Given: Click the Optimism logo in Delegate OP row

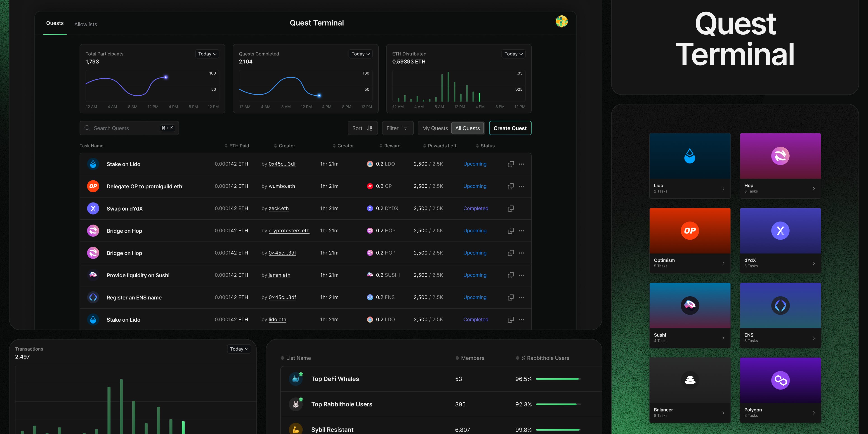Looking at the screenshot, I should click(93, 186).
